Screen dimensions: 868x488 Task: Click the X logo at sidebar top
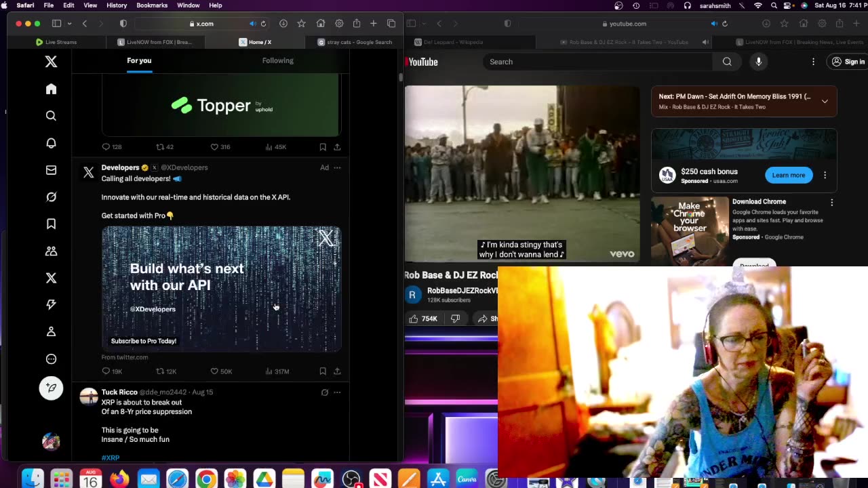[51, 62]
